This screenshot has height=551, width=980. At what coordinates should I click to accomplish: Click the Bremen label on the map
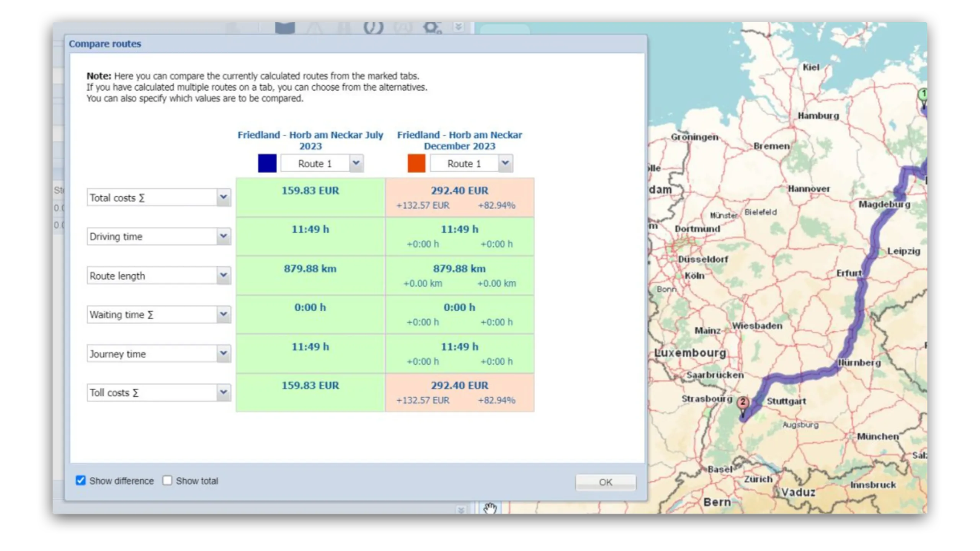coord(771,146)
